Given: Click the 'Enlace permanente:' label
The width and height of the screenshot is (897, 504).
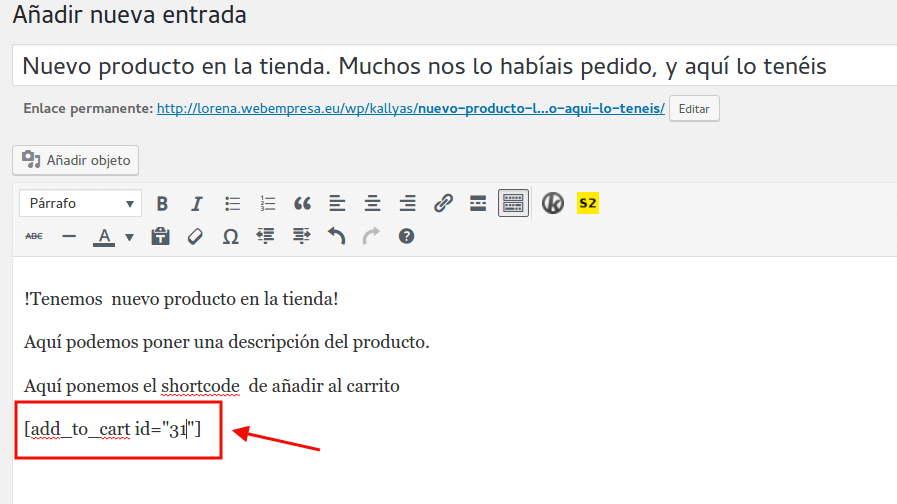Looking at the screenshot, I should point(88,108).
